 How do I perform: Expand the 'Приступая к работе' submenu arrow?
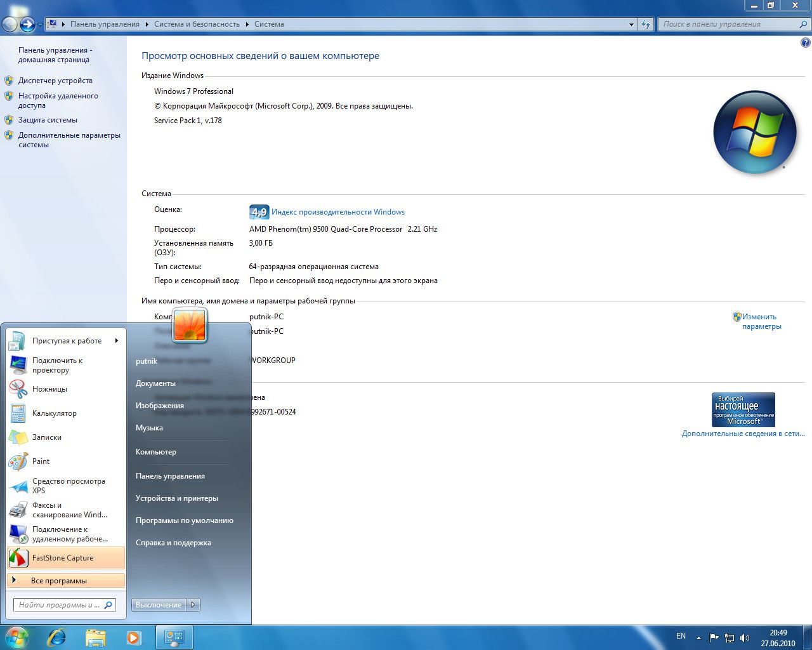pos(117,341)
